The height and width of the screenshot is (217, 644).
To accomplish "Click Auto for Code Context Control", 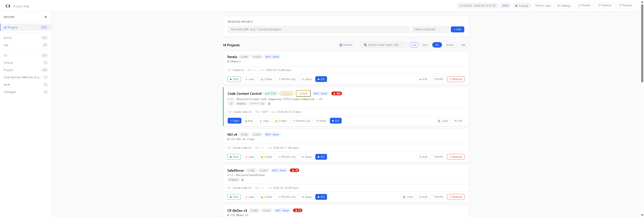I will [264, 121].
